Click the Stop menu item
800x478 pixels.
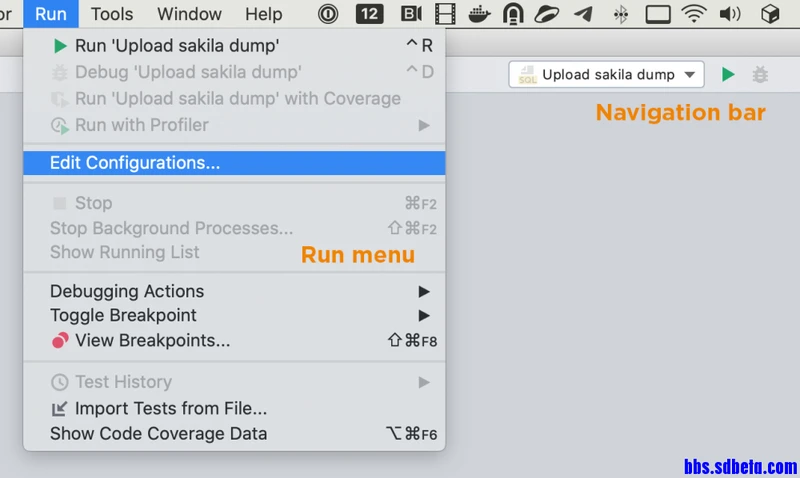234,203
